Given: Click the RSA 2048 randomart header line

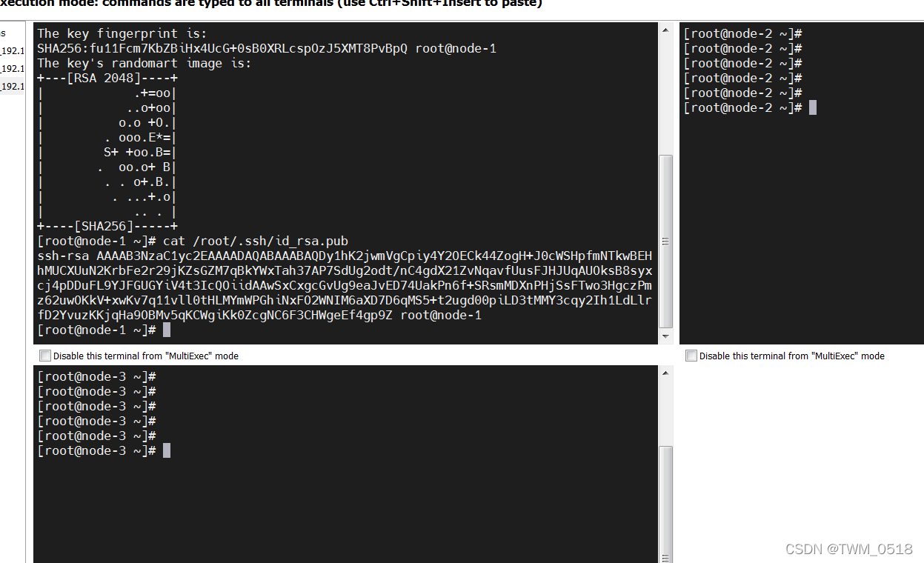Looking at the screenshot, I should tap(107, 79).
